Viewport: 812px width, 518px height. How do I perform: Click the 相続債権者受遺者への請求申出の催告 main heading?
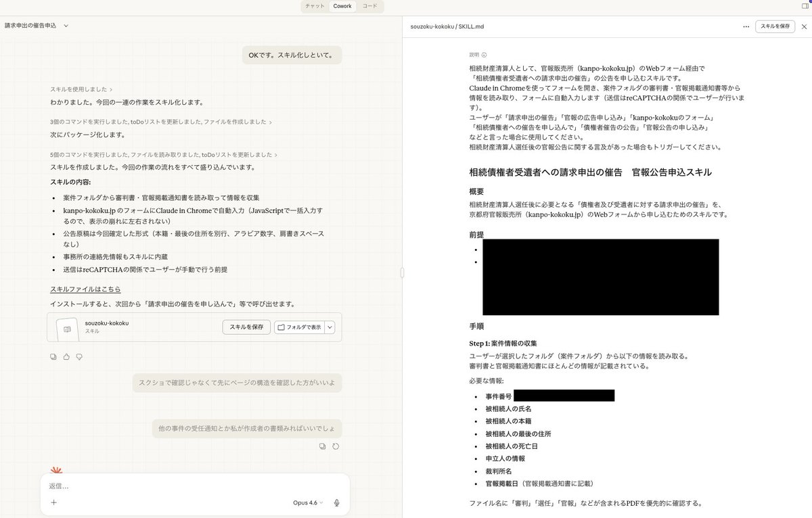pos(590,172)
